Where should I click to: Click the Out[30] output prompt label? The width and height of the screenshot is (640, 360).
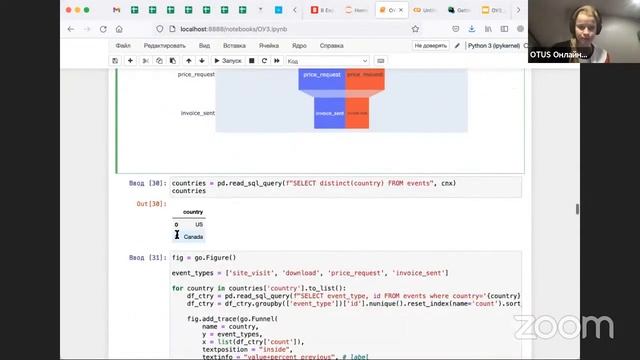[x=151, y=204]
